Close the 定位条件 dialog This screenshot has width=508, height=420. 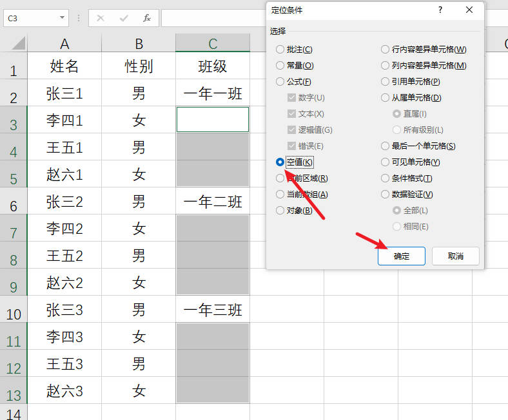(469, 10)
